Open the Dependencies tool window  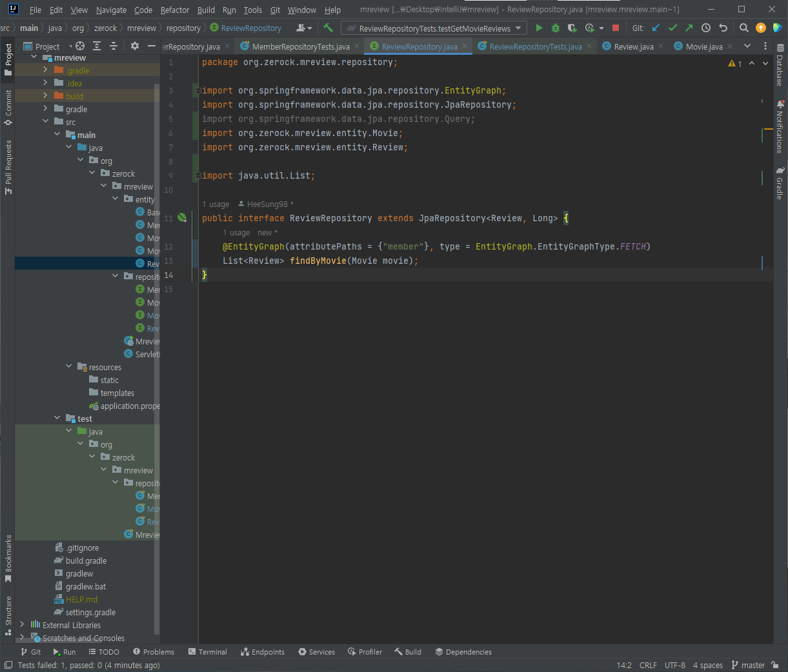463,652
